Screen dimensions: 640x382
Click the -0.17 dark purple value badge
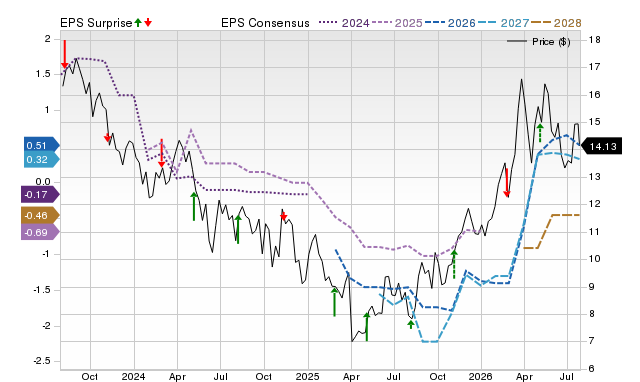pyautogui.click(x=40, y=195)
